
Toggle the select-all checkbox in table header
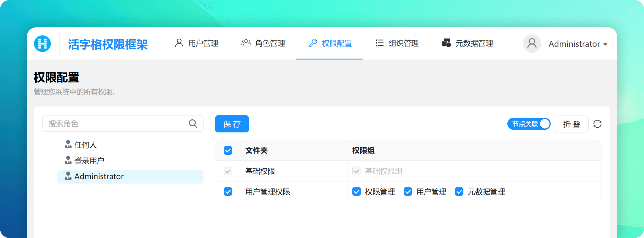tap(228, 150)
